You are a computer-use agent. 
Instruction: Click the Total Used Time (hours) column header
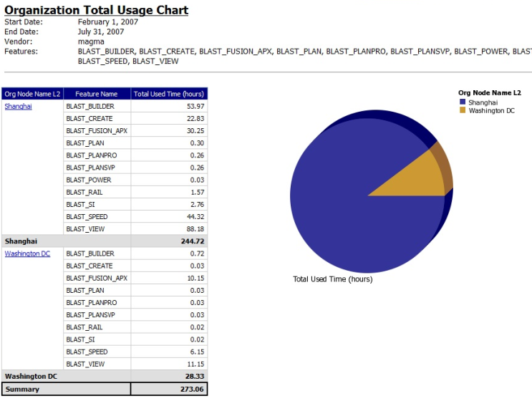pyautogui.click(x=169, y=94)
